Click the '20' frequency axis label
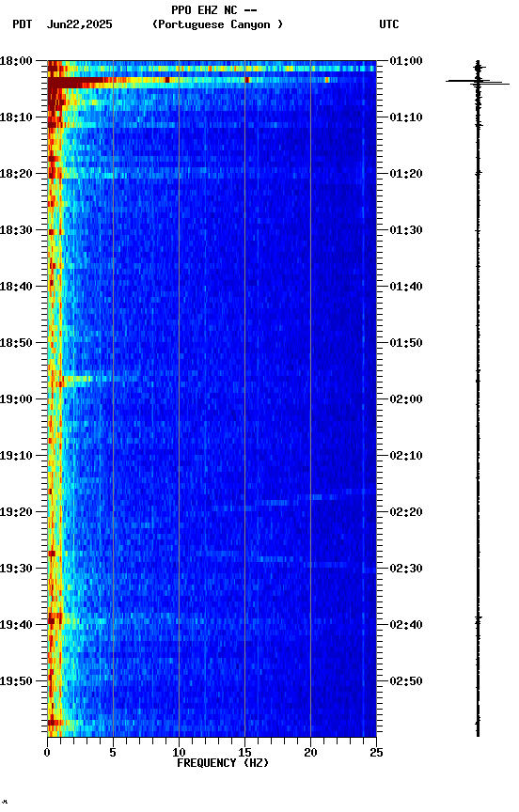The image size is (519, 812). click(310, 753)
